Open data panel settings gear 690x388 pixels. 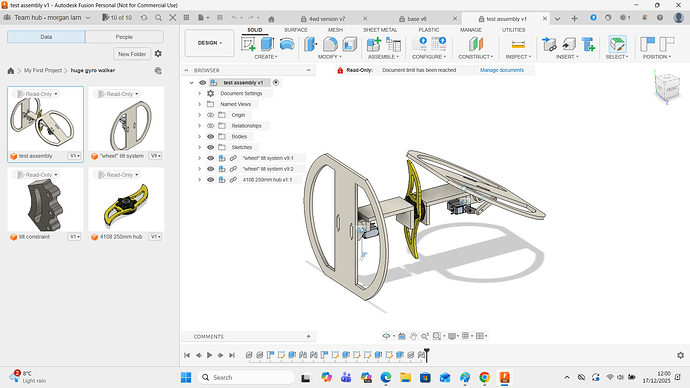(x=158, y=54)
